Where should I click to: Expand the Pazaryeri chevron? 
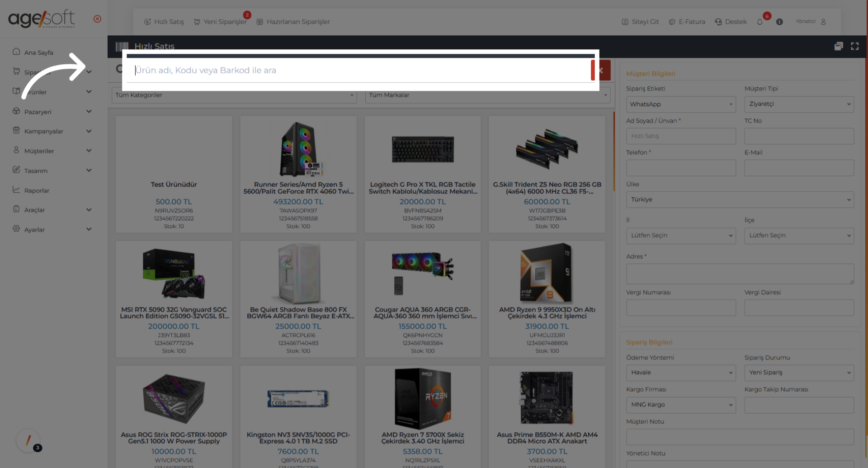89,111
